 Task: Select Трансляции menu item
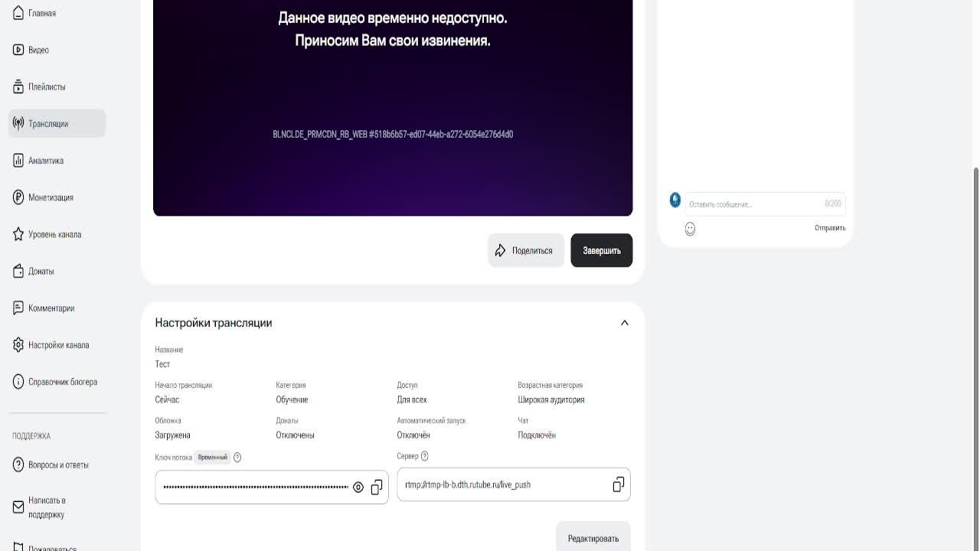[x=57, y=123]
